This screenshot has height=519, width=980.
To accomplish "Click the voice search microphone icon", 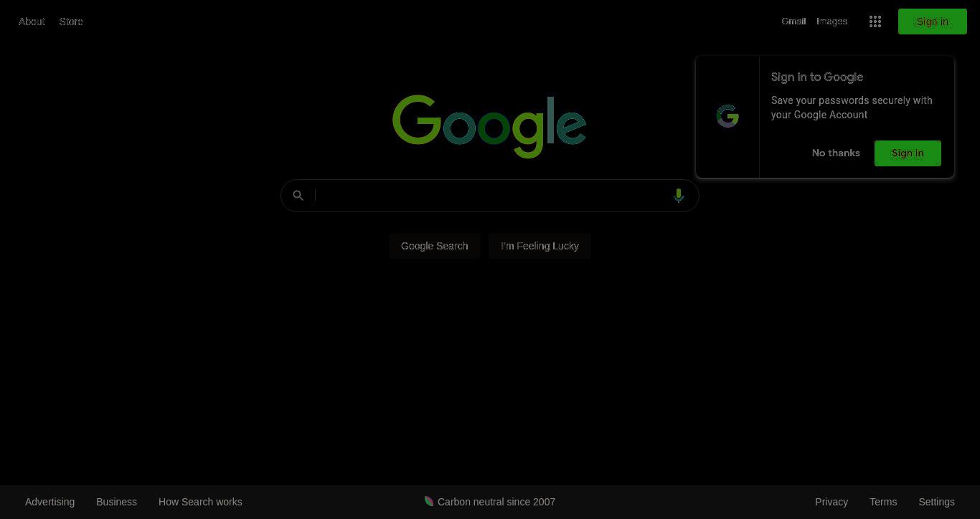I will (679, 196).
